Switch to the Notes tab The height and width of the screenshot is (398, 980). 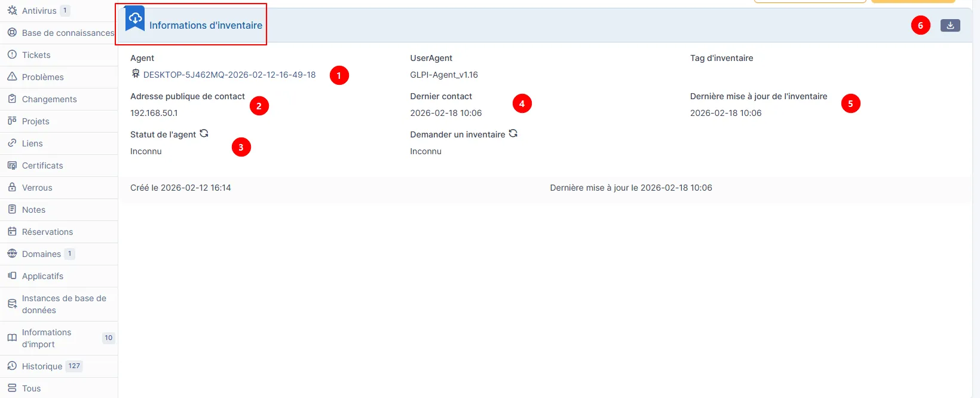pyautogui.click(x=59, y=210)
